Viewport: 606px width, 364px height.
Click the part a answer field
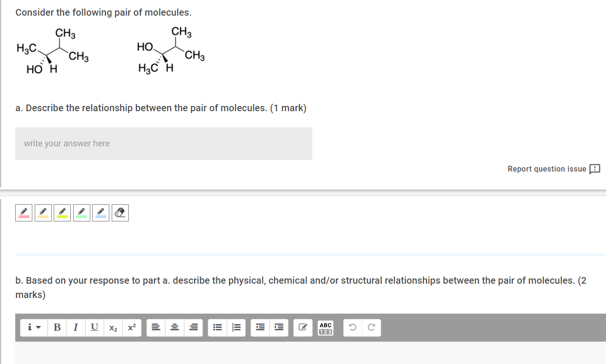pyautogui.click(x=164, y=144)
